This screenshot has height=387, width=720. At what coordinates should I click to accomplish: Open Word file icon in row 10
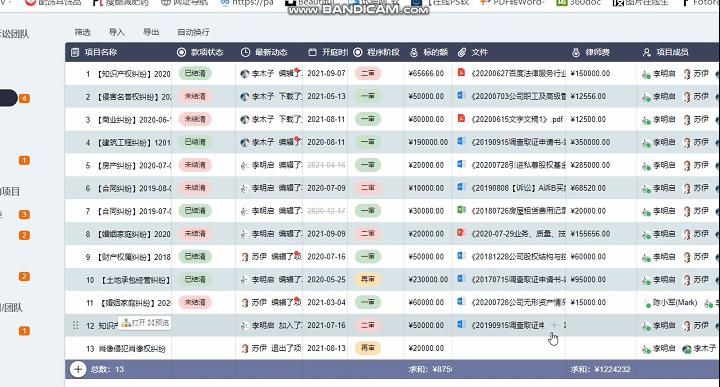(461, 279)
